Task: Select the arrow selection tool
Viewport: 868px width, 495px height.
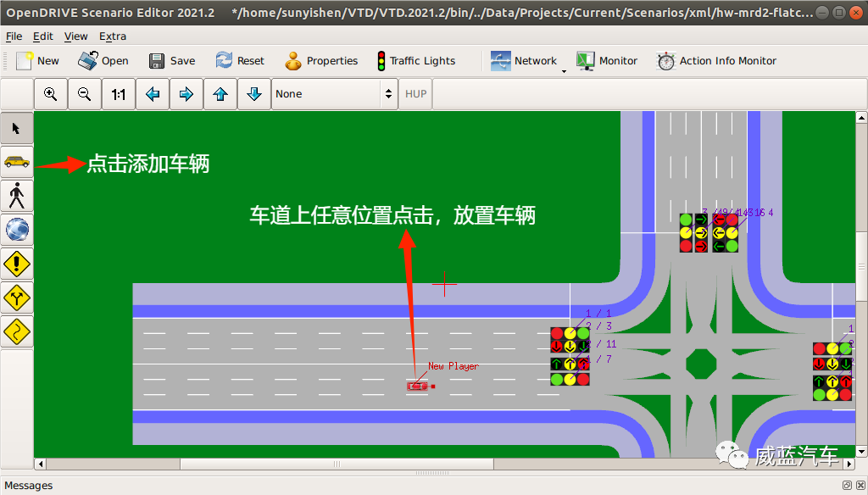Action: tap(17, 127)
